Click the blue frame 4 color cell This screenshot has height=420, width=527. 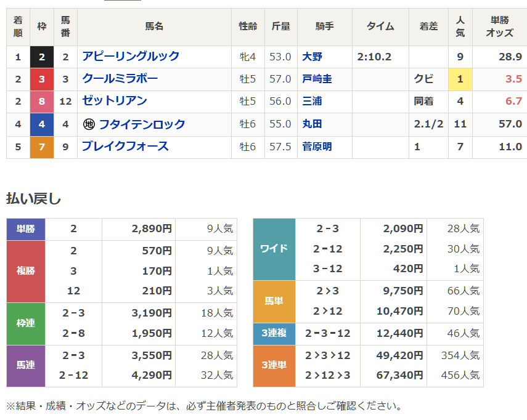click(x=41, y=124)
